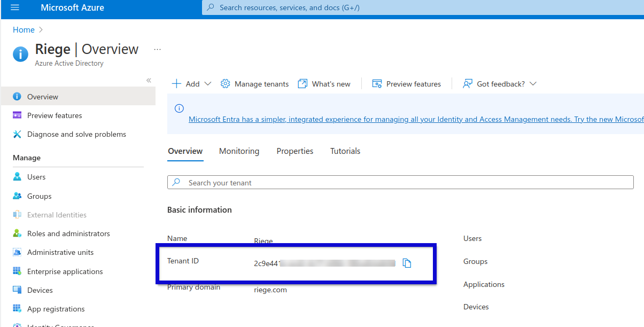Open Devices from the Manage section
The width and height of the screenshot is (644, 327).
tap(41, 290)
